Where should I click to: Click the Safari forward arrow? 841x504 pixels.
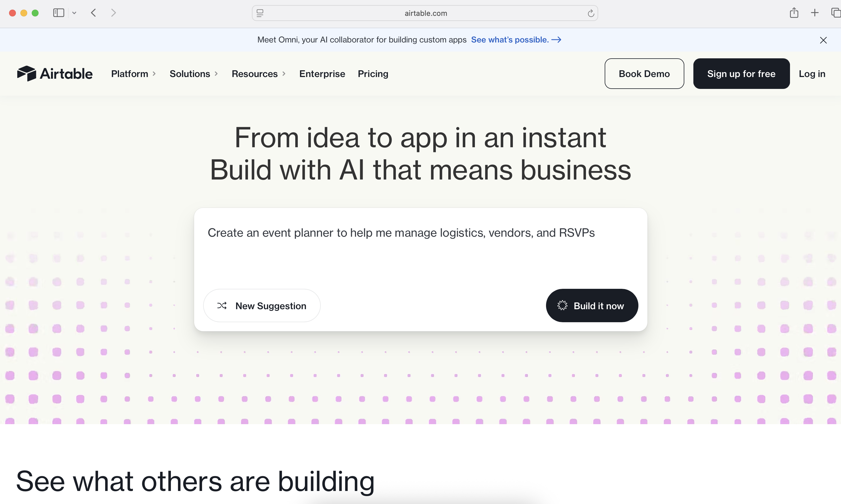coord(114,13)
